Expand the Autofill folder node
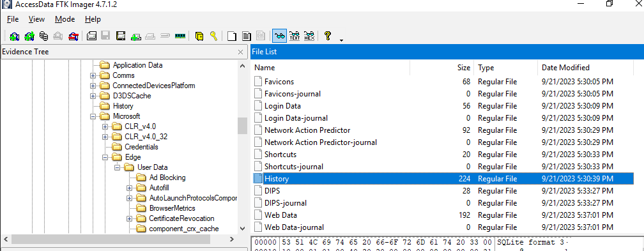Viewport: 644px width, 251px height. [129, 188]
